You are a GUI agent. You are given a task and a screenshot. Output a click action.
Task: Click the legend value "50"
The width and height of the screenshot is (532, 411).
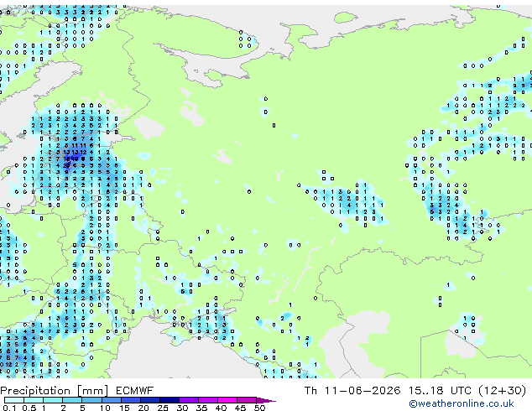coord(259,408)
